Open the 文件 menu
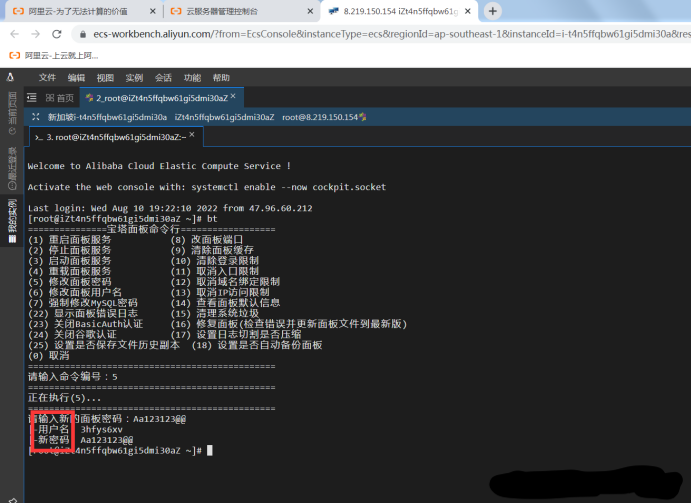This screenshot has width=691, height=504. tap(47, 78)
